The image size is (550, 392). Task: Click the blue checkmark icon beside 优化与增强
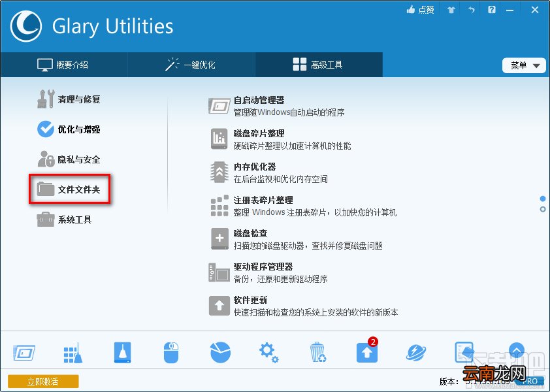46,129
